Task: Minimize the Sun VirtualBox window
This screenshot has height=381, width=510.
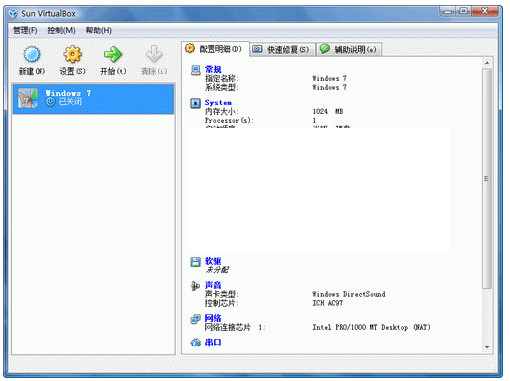Action: click(x=448, y=11)
